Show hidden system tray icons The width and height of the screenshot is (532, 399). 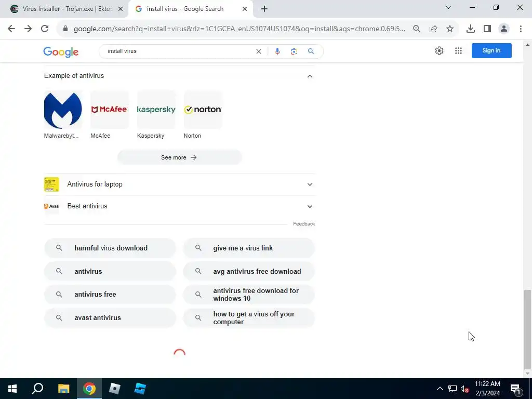click(440, 389)
